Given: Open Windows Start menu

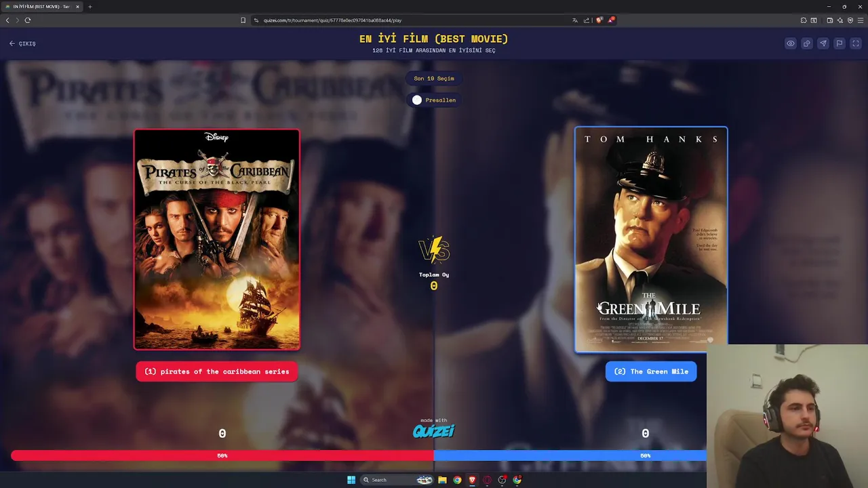Looking at the screenshot, I should (351, 480).
